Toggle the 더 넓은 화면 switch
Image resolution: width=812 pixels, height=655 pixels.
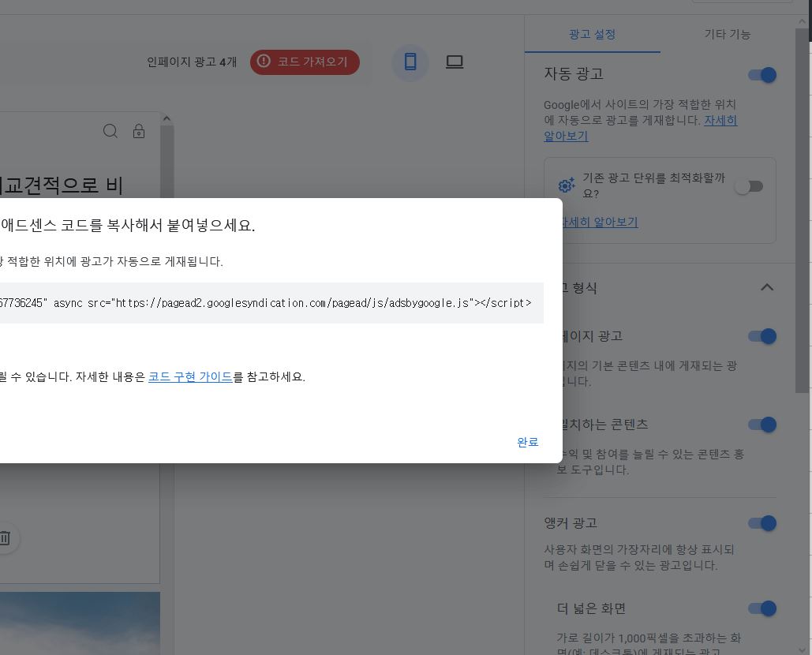(761, 608)
